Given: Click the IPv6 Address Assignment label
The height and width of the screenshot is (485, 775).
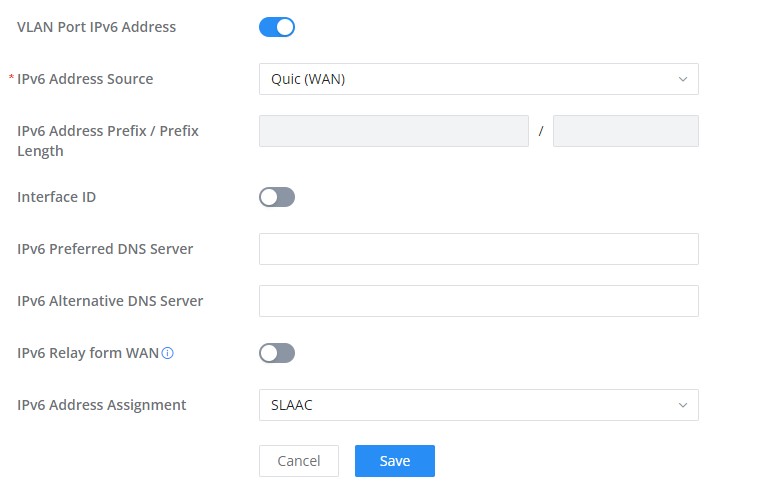Looking at the screenshot, I should (x=102, y=405).
